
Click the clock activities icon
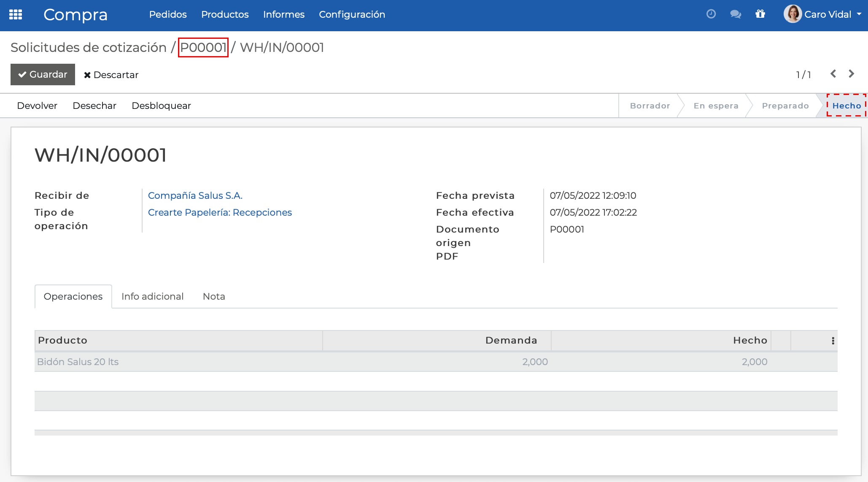point(711,14)
